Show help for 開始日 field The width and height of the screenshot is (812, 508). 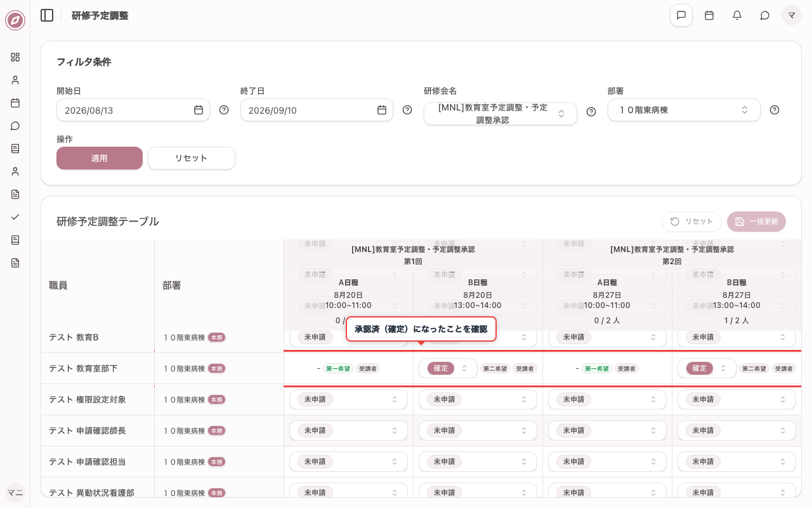pos(224,110)
